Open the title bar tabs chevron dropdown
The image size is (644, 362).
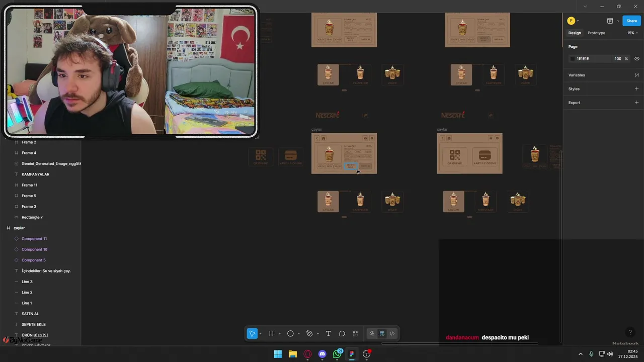[x=585, y=7]
